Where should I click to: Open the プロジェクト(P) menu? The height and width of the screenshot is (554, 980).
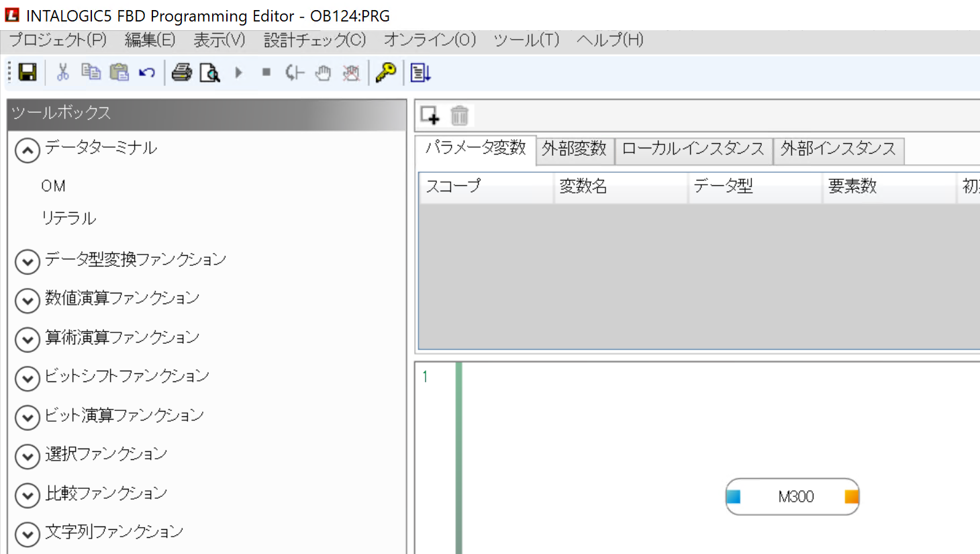pos(58,40)
